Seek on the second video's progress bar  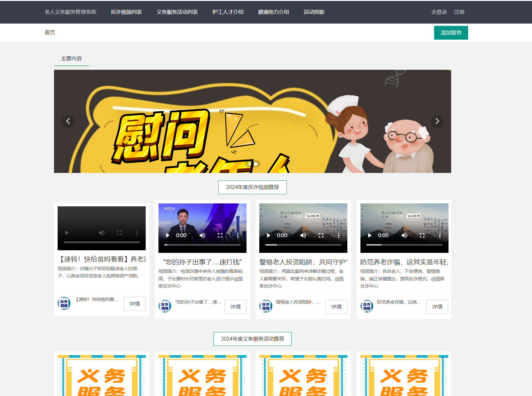[202, 245]
